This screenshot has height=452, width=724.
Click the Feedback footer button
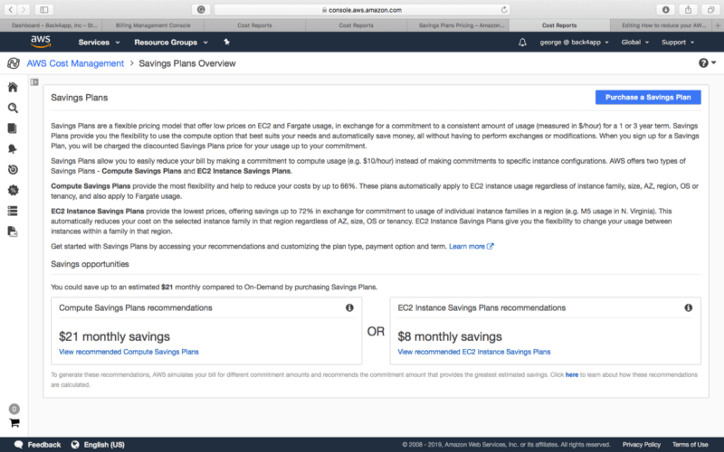pos(38,445)
